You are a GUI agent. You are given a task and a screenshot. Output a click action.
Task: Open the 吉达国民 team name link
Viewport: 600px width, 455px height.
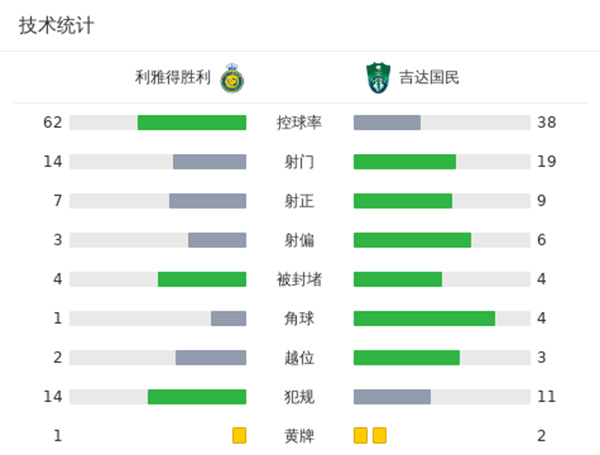click(429, 76)
